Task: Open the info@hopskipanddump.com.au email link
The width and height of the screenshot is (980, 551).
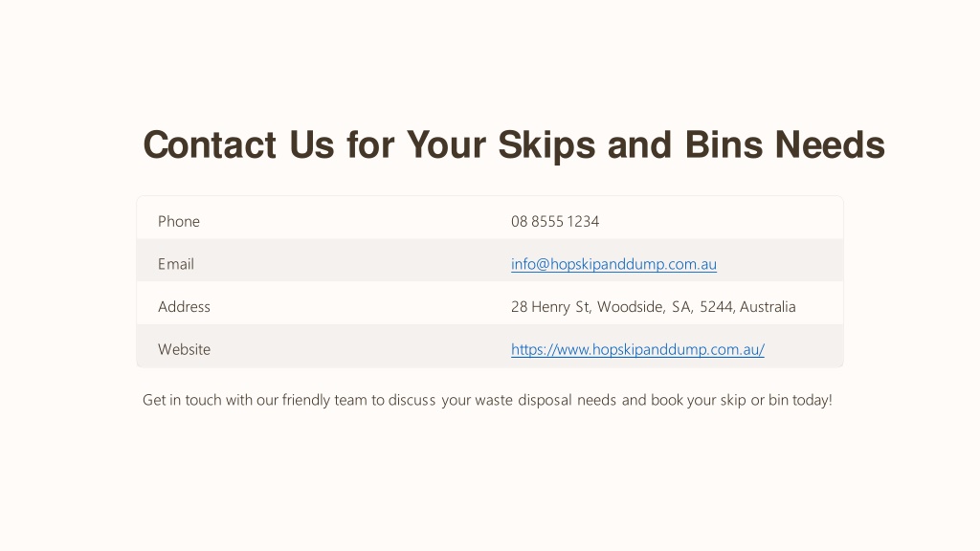Action: pyautogui.click(x=613, y=264)
